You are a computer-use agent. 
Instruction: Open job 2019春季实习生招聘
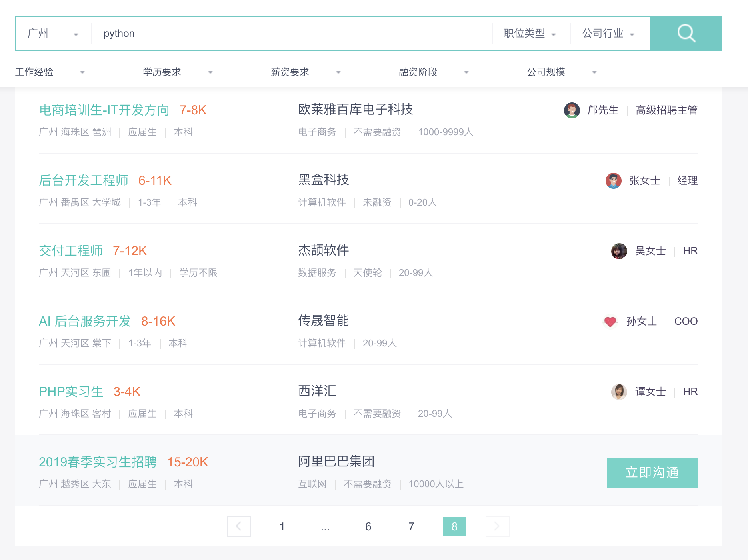pos(98,462)
